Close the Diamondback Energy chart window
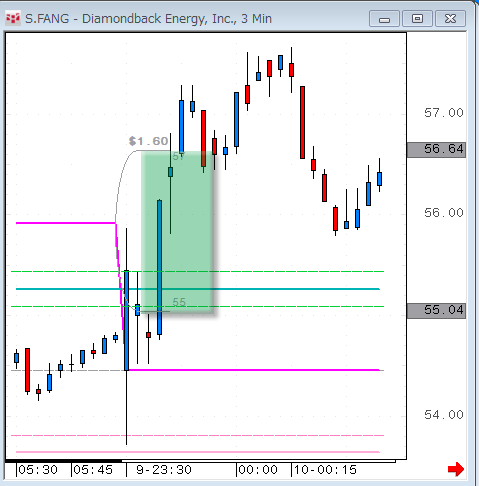This screenshot has width=479, height=486. pos(450,19)
